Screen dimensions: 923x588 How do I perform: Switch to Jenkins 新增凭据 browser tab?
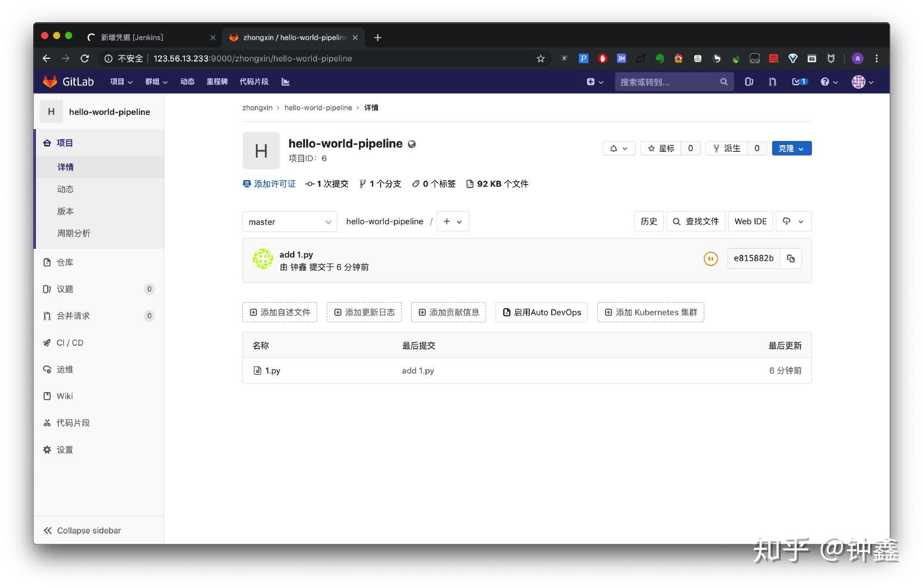coord(150,37)
